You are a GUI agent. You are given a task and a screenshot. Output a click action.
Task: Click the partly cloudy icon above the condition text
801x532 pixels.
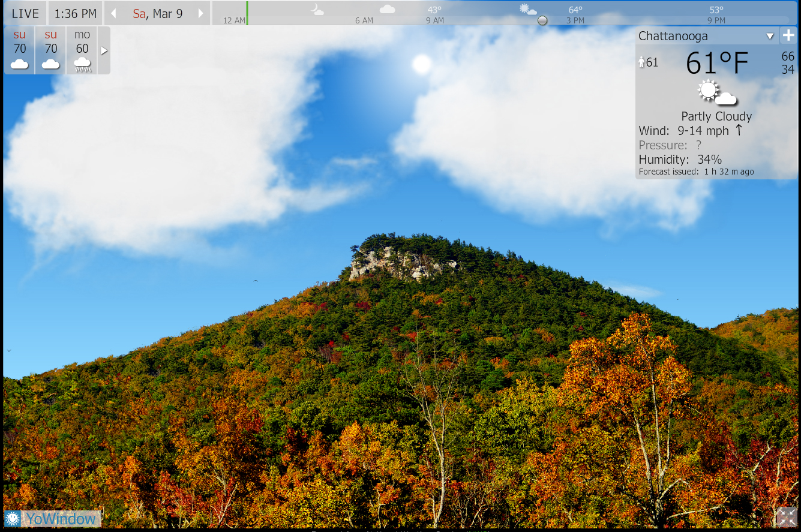tap(716, 93)
